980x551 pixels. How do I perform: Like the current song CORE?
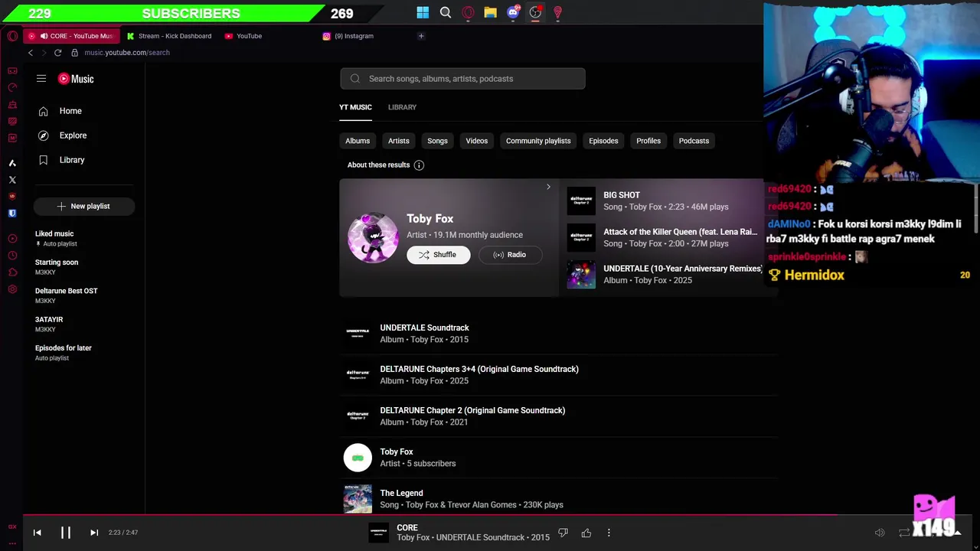[x=586, y=533]
